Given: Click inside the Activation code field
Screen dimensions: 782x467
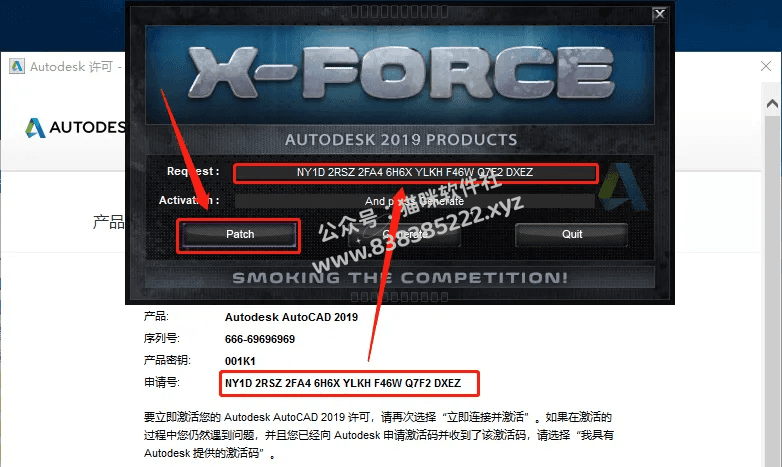Looking at the screenshot, I should [415, 201].
